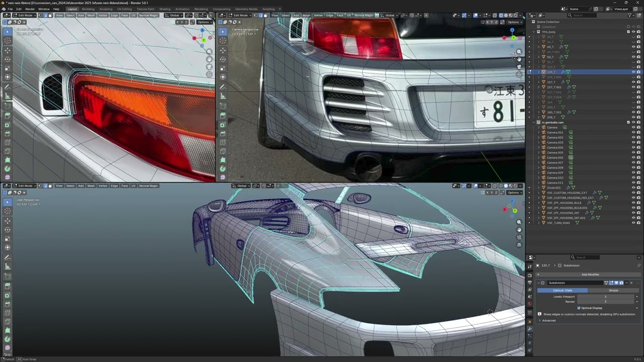
Task: Toggle visibility of VSF_TURN_RING
Action: (x=633, y=223)
